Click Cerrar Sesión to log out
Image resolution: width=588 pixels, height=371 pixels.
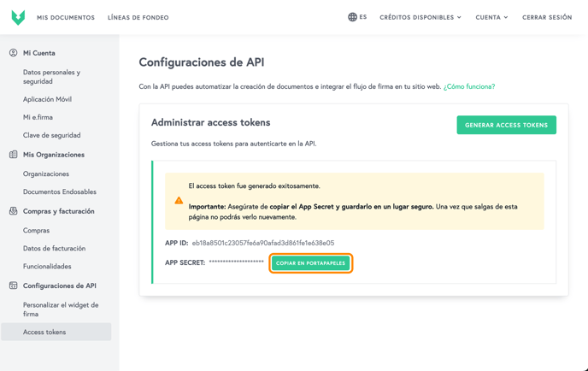pyautogui.click(x=547, y=17)
